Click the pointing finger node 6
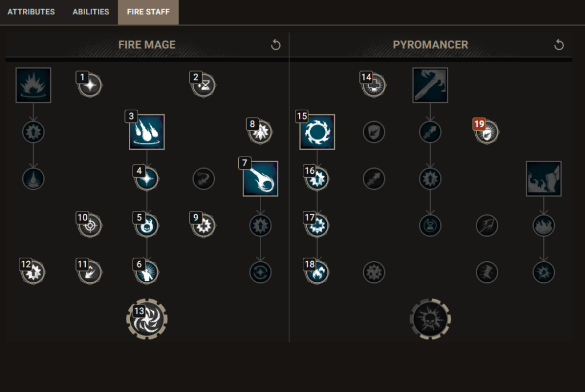This screenshot has width=585, height=392. tap(147, 272)
